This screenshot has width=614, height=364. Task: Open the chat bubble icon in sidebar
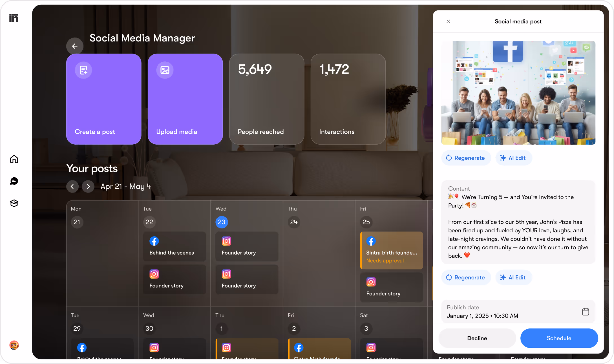(x=14, y=181)
